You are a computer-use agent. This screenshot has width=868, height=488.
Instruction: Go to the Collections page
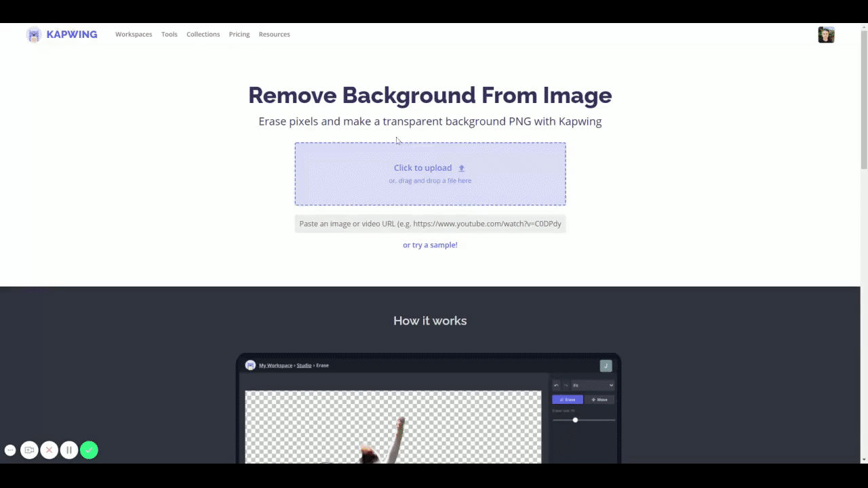point(203,35)
